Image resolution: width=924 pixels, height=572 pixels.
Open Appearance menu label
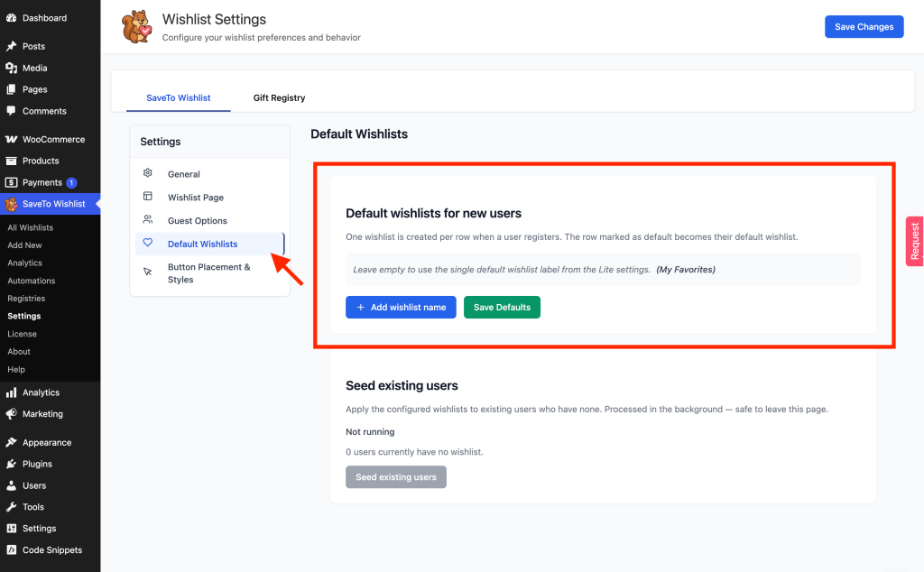pyautogui.click(x=47, y=442)
